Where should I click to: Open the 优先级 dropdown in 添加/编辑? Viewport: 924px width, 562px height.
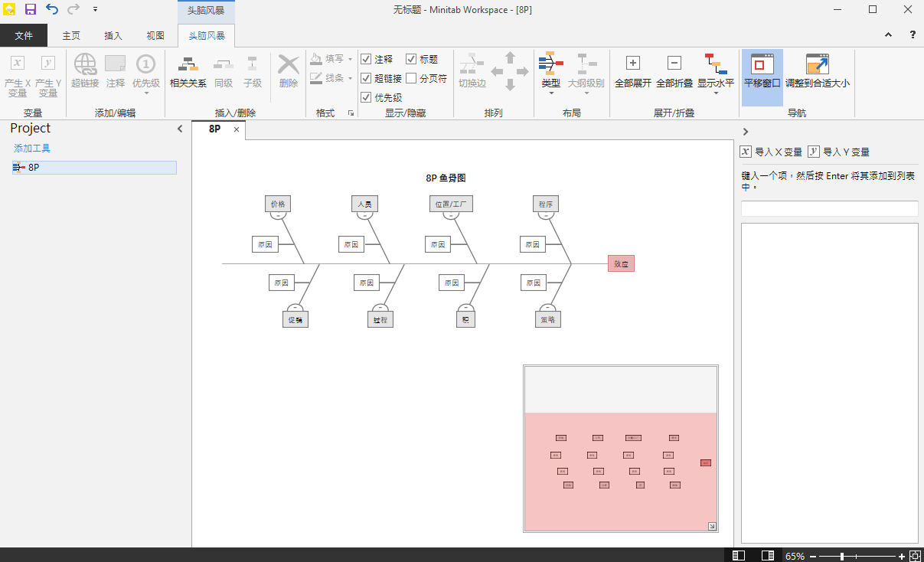tap(146, 93)
